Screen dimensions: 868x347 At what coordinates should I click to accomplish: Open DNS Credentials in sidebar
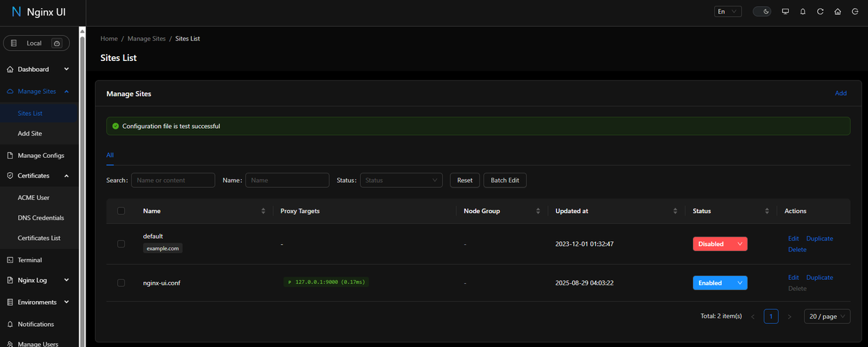(39, 218)
